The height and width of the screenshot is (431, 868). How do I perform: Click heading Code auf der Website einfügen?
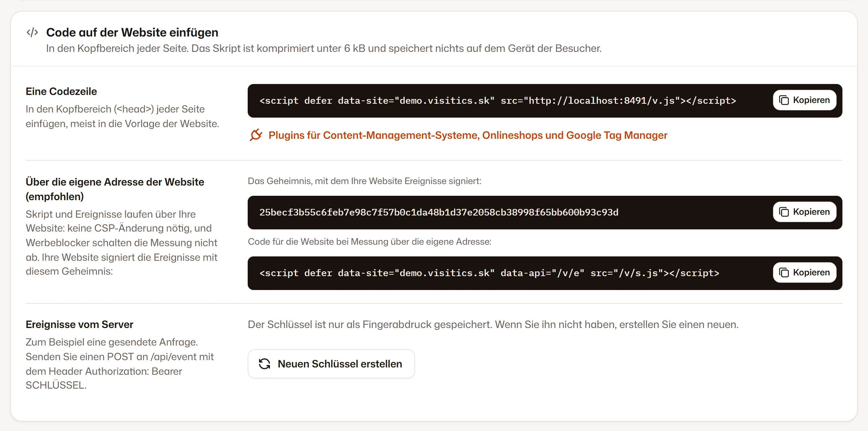tap(132, 33)
